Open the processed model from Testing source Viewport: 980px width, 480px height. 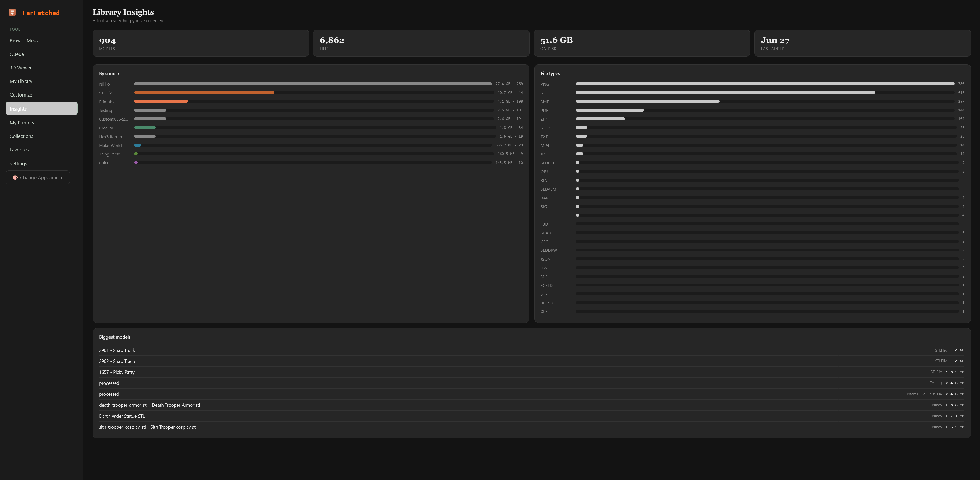(x=531, y=383)
